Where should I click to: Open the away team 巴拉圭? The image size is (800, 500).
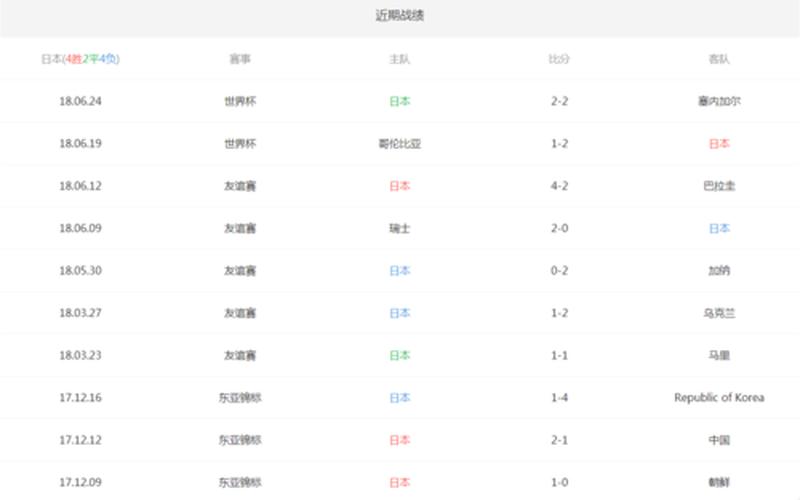[x=719, y=186]
